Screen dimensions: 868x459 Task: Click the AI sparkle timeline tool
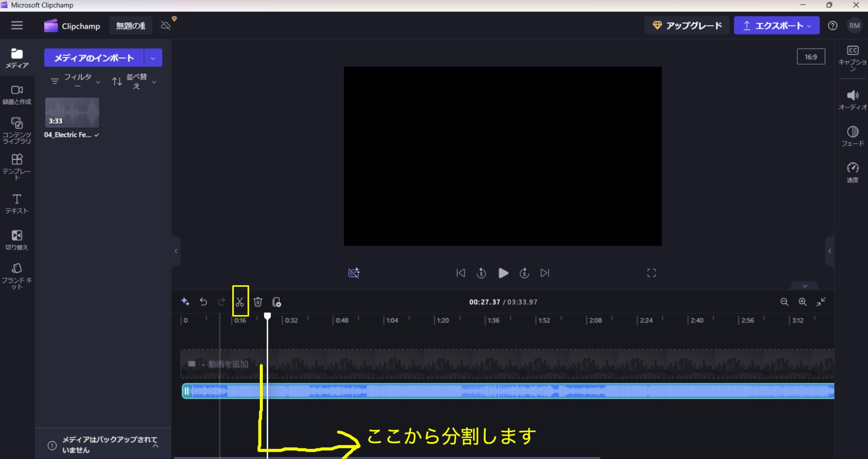185,302
